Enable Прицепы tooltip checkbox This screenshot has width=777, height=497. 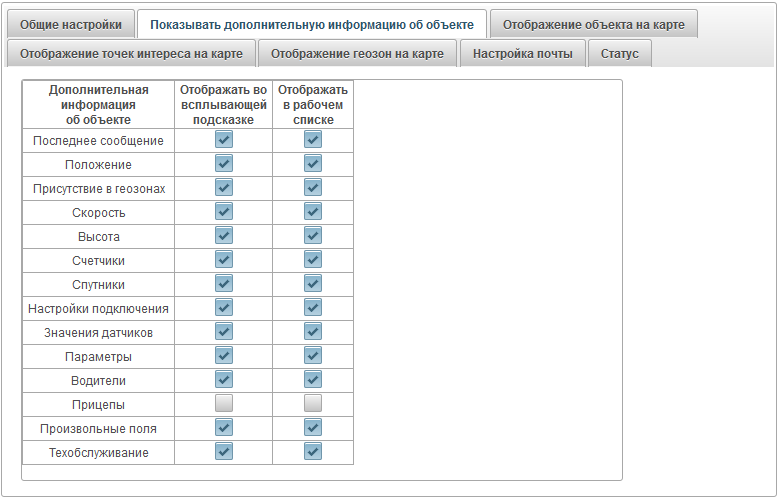[224, 404]
